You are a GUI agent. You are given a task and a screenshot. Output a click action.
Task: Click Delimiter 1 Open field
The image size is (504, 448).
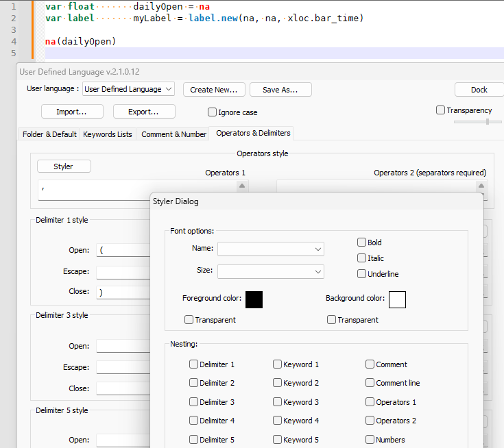pos(123,250)
